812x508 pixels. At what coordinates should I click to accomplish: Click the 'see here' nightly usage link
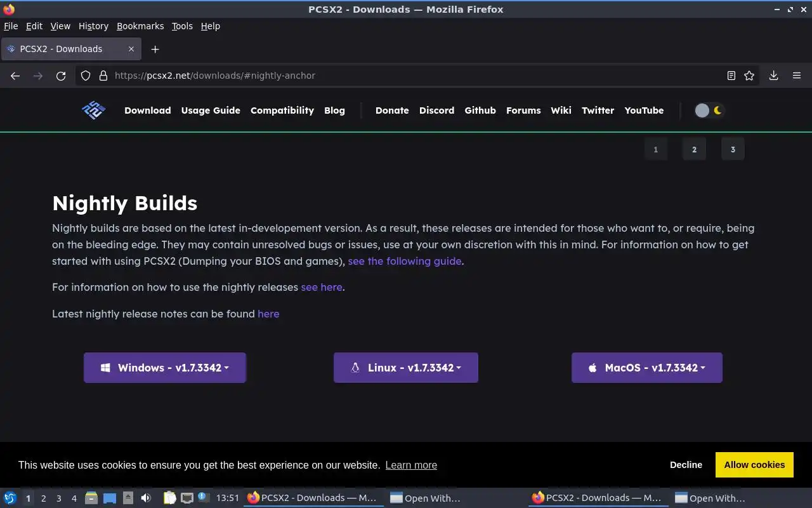[x=322, y=287]
